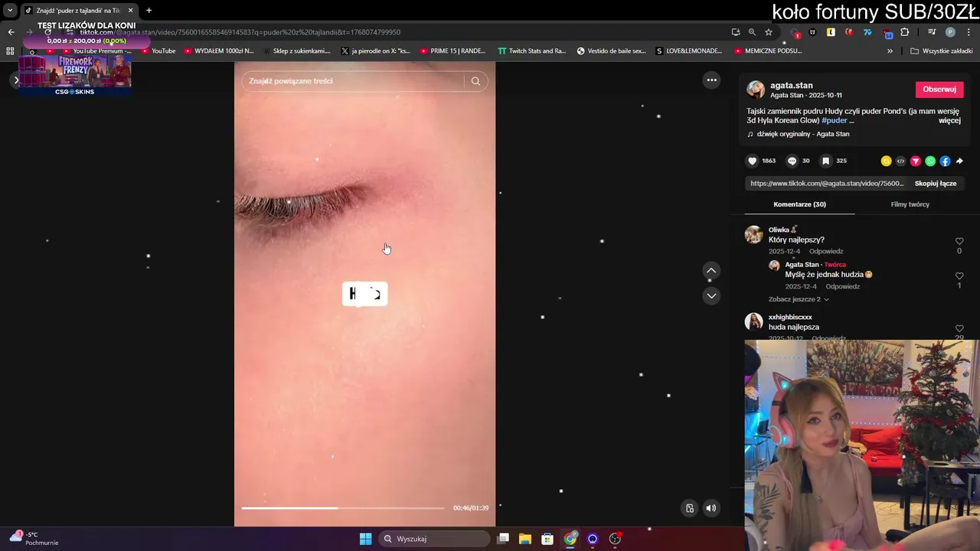Open the apps grid in bookmarks bar

click(x=10, y=51)
